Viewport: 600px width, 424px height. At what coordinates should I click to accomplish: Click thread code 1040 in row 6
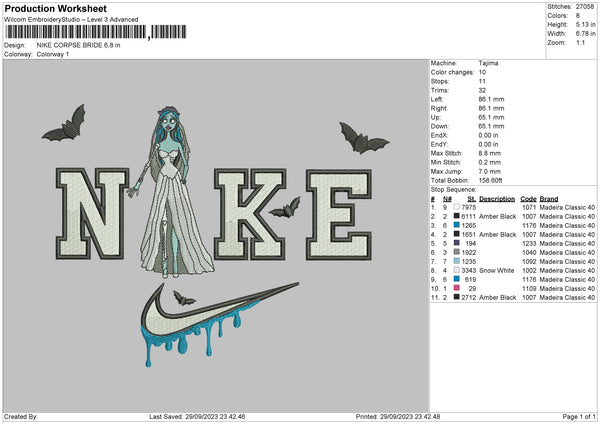pos(529,253)
